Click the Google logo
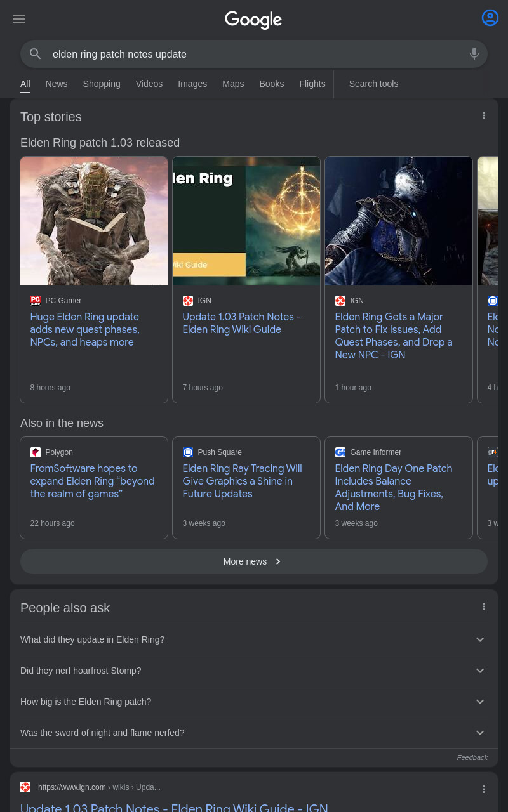 click(253, 20)
